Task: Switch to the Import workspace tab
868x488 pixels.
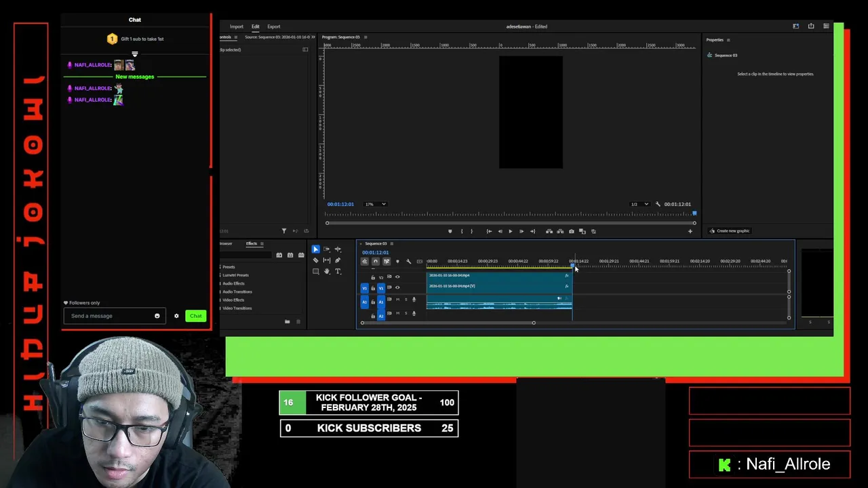Action: point(236,26)
